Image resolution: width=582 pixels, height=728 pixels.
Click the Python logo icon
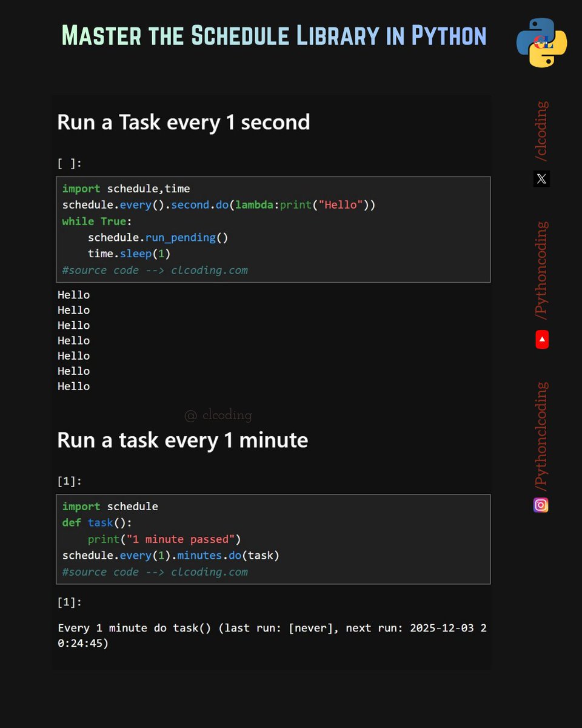pyautogui.click(x=541, y=42)
